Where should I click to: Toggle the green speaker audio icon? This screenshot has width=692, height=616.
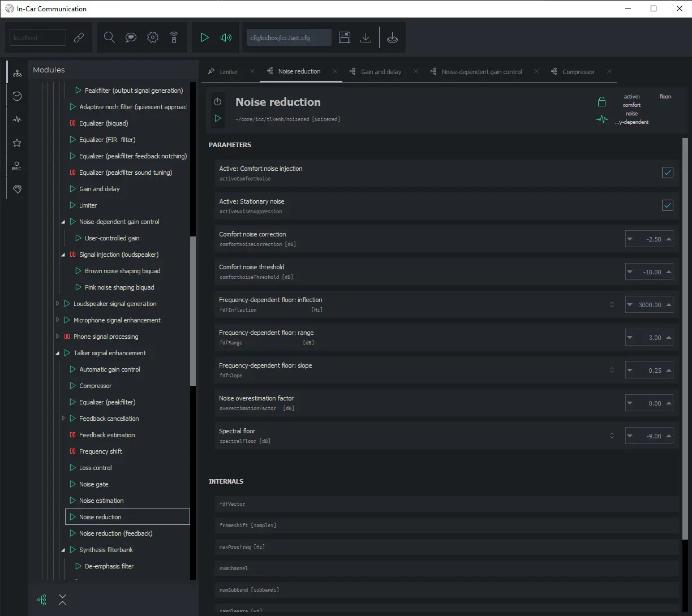pyautogui.click(x=226, y=38)
